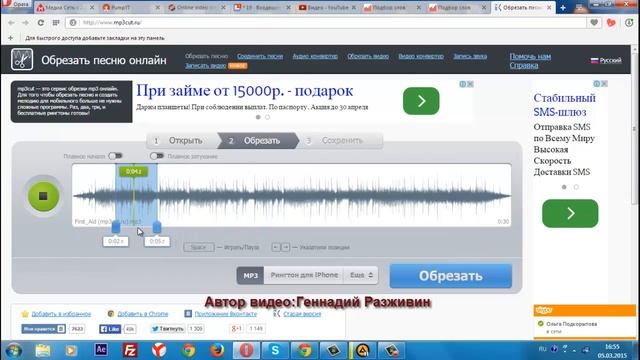640x360 pixels.
Task: Open the Записать видео link
Action: [205, 66]
